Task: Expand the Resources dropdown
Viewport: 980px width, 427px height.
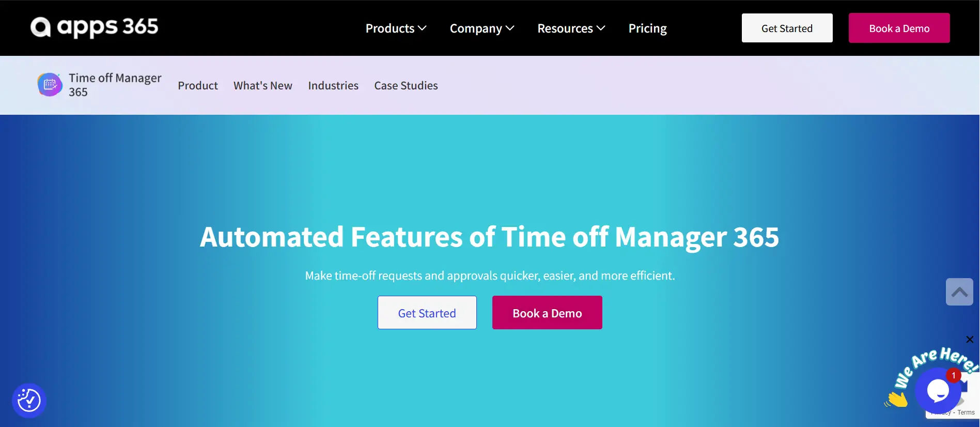Action: (x=570, y=28)
